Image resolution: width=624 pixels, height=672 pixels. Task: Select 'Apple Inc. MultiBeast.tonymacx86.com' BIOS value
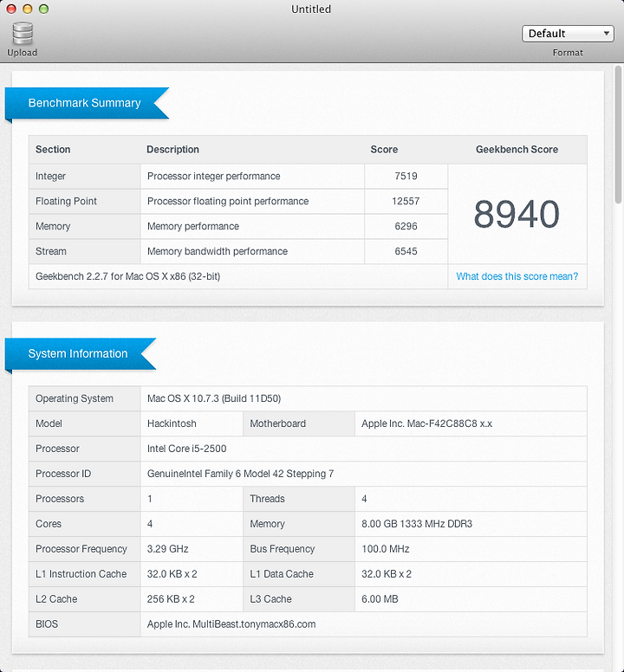click(x=231, y=624)
